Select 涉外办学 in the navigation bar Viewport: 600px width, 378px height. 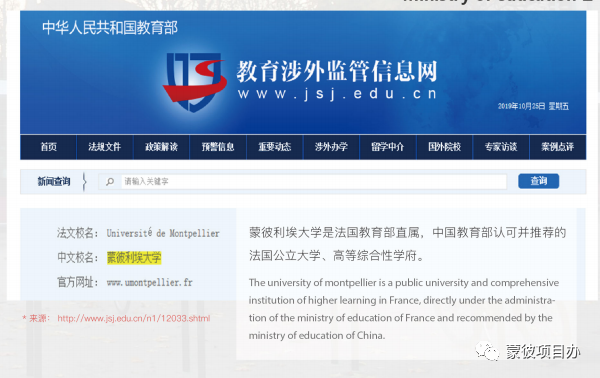coord(331,147)
